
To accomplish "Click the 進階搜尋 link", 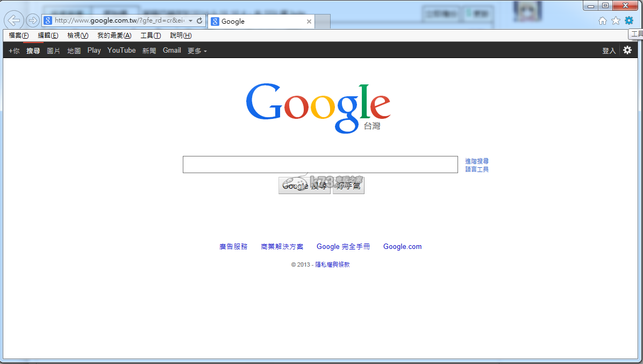I will click(477, 161).
